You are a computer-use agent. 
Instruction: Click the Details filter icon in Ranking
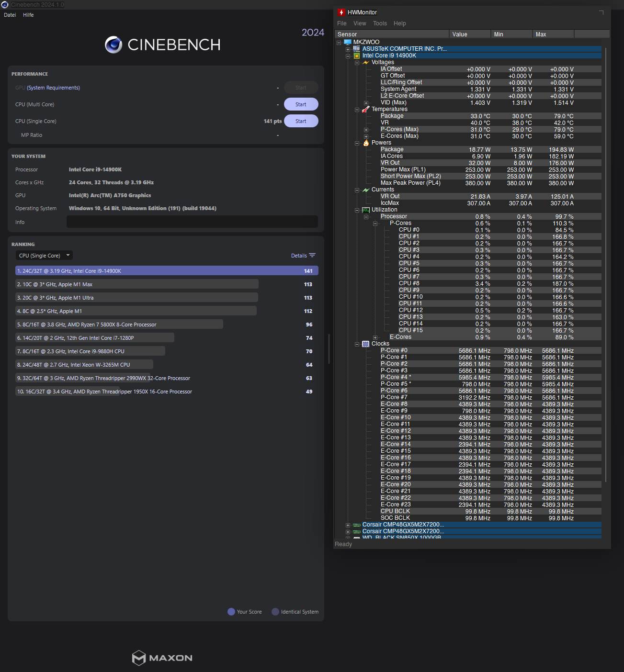point(312,256)
